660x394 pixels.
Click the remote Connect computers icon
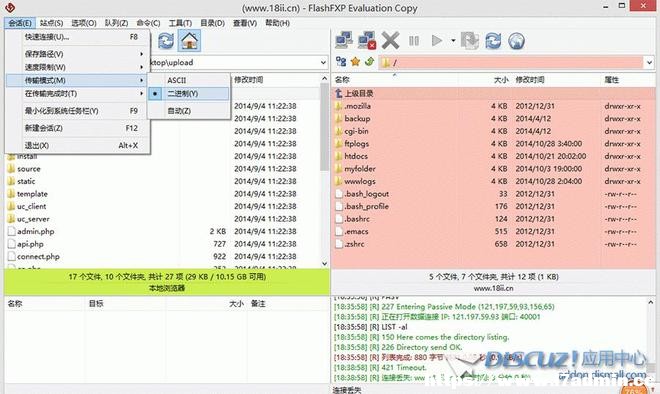pos(344,41)
